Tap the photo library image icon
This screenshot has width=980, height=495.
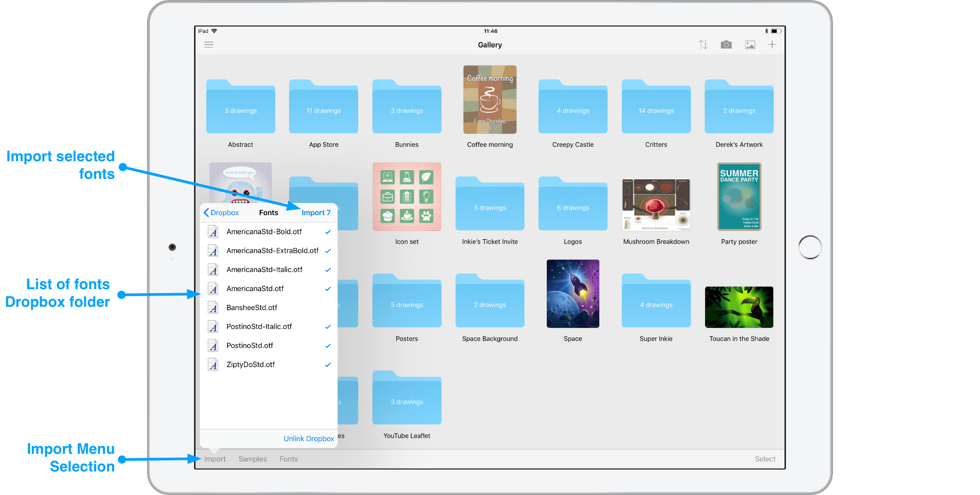[x=750, y=45]
